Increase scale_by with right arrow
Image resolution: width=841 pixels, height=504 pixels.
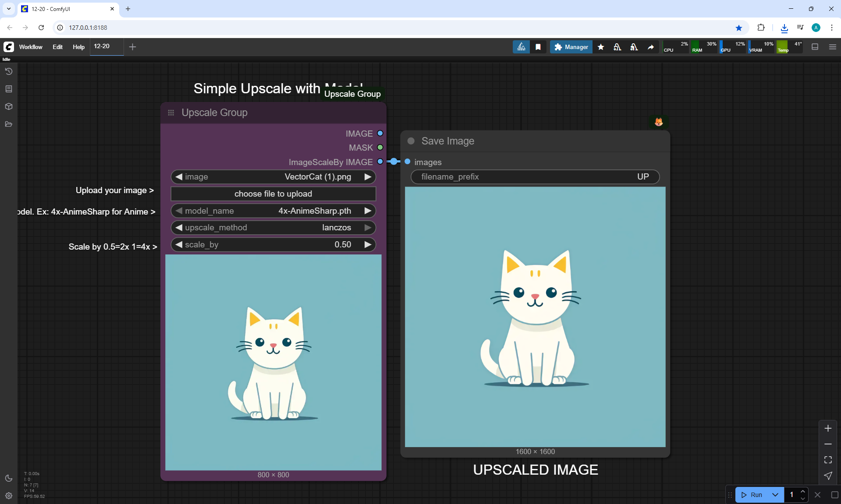tap(368, 245)
